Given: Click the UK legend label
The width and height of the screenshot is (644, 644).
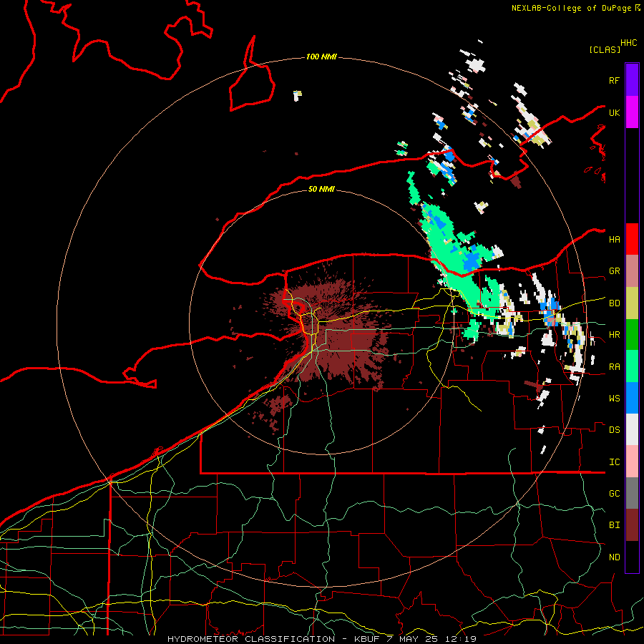Looking at the screenshot, I should point(614,112).
